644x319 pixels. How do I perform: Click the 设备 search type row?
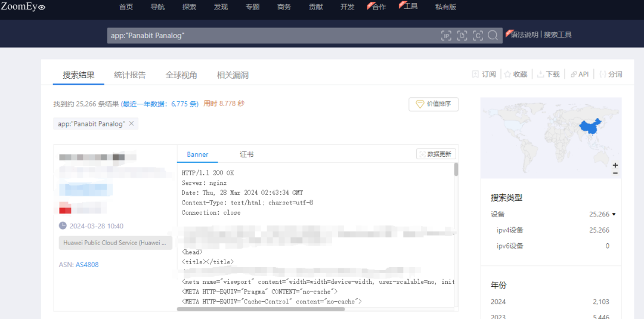coord(553,214)
